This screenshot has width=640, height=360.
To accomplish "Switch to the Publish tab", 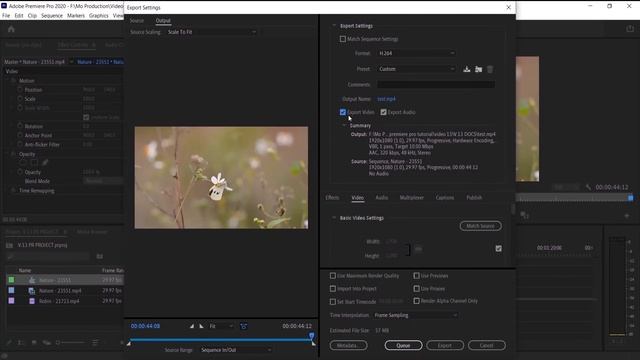I will [x=474, y=198].
